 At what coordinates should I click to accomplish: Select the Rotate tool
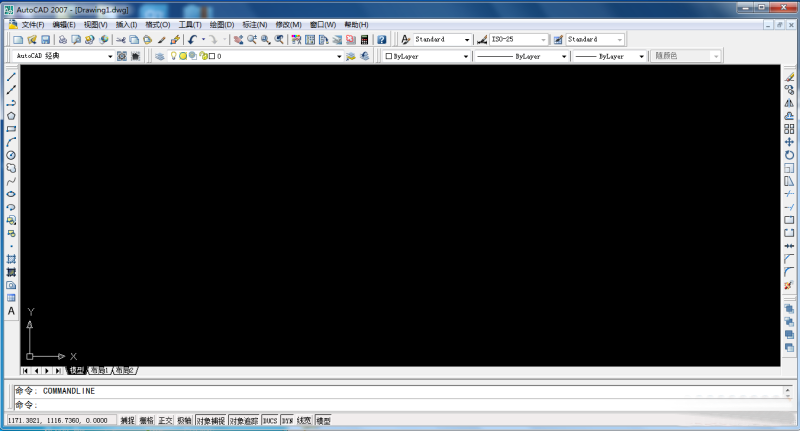coord(789,155)
